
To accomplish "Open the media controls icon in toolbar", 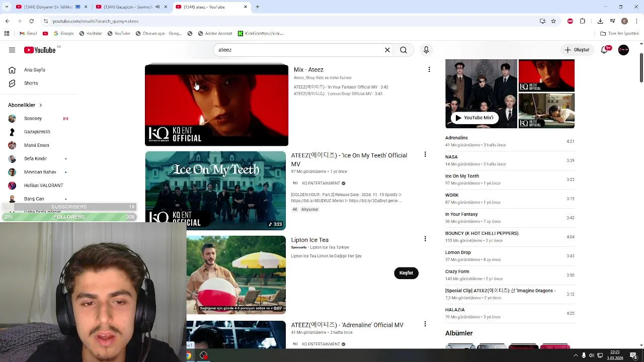I will 612,21.
